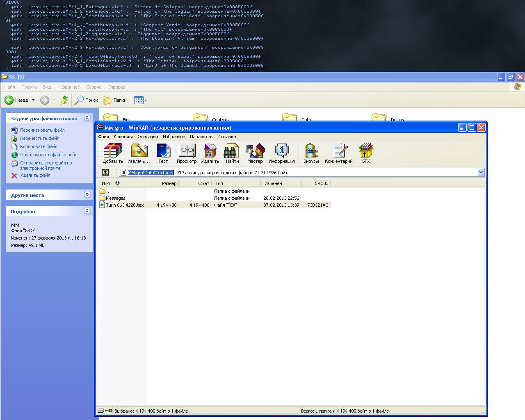Open Explorer Правка menu
Viewport: 525px width, 420px height.
pos(29,87)
